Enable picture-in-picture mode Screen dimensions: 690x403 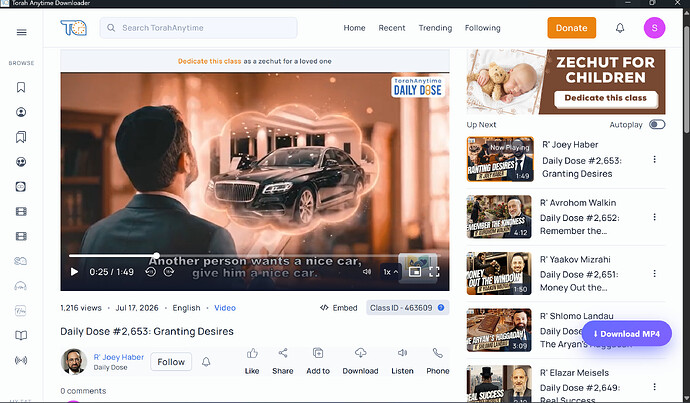tap(415, 272)
